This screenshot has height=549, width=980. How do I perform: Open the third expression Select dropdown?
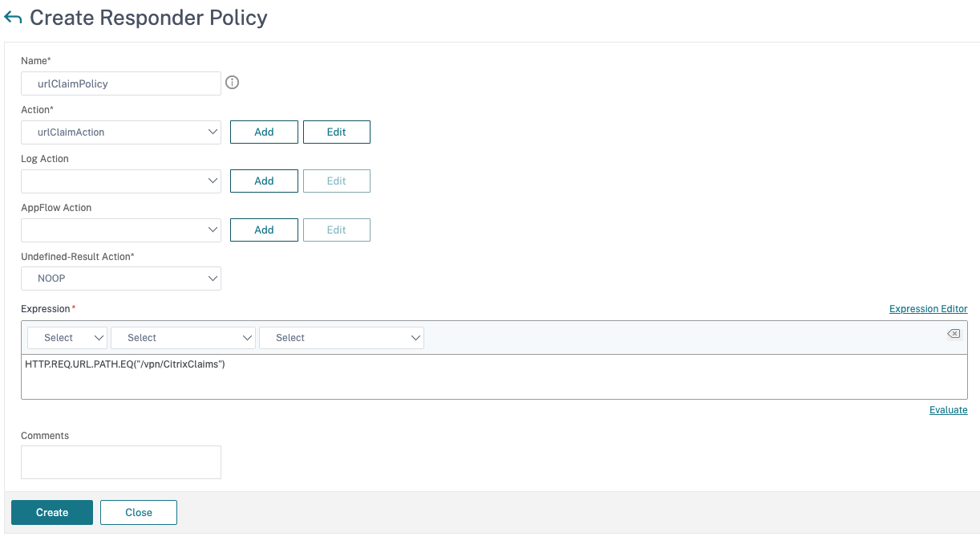click(341, 338)
